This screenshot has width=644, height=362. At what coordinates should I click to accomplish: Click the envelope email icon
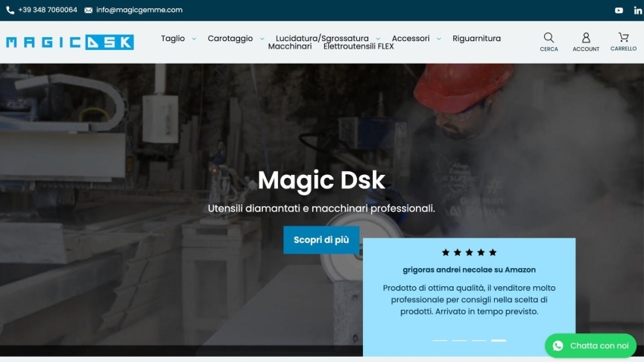coord(89,11)
